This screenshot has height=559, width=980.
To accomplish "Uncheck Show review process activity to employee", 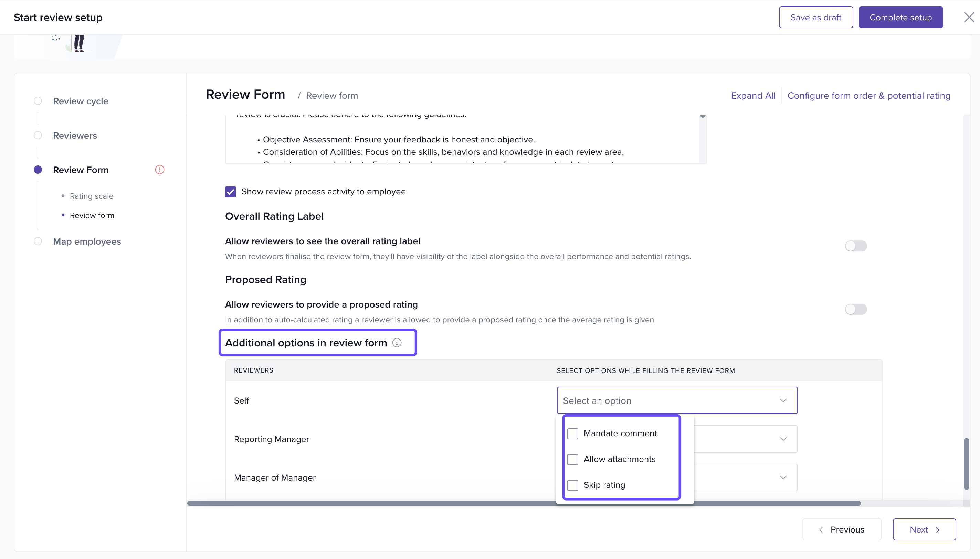I will (231, 192).
